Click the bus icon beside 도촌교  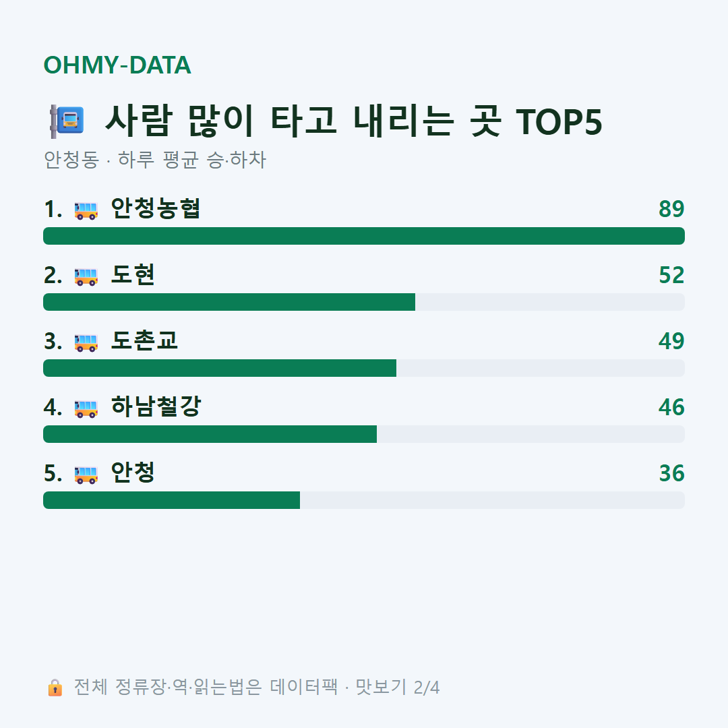point(86,342)
